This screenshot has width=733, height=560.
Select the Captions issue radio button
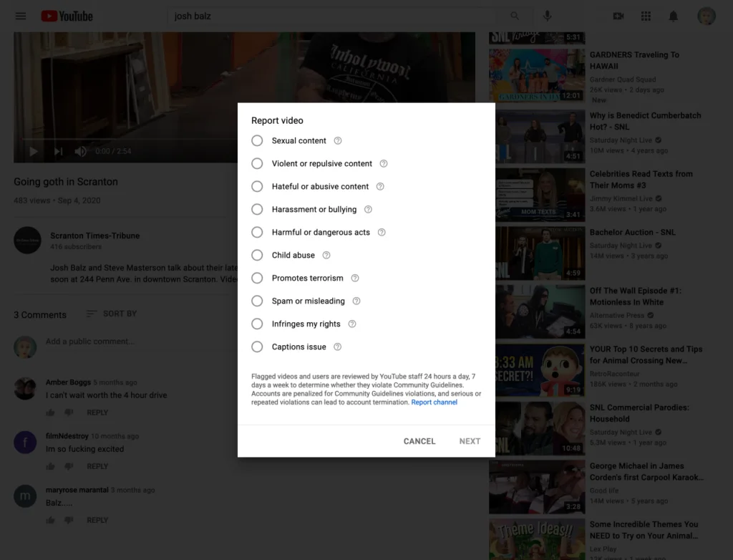tap(257, 347)
